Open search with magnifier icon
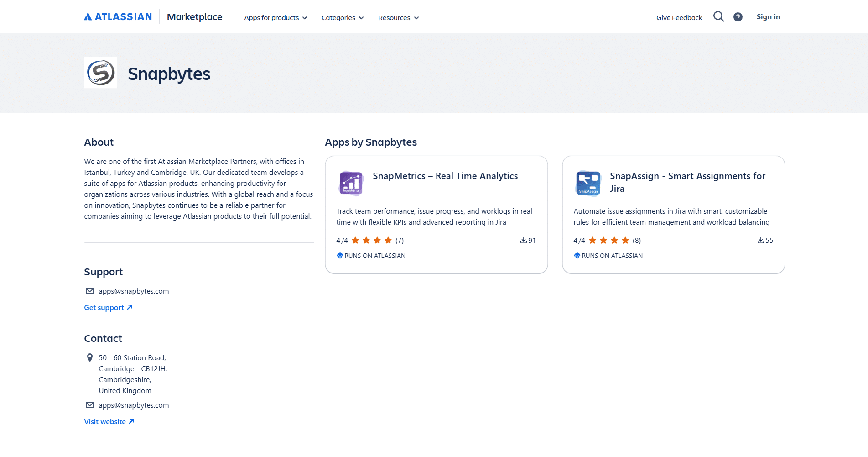 coord(719,17)
